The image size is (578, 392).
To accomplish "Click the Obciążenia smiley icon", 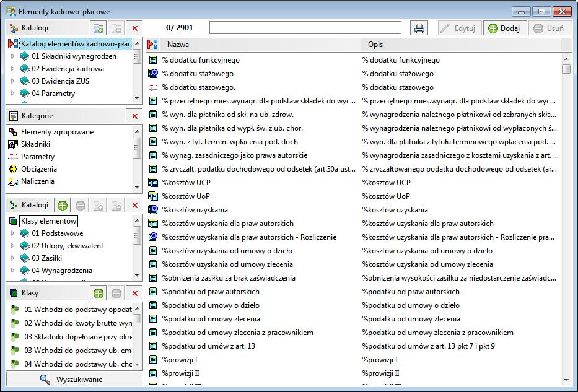I will pyautogui.click(x=13, y=169).
